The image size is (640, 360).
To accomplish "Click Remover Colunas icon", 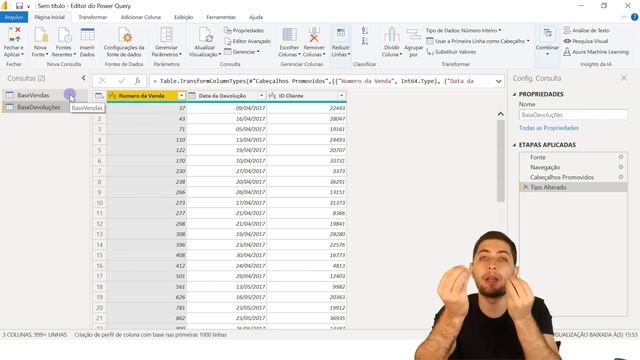I will click(x=314, y=35).
